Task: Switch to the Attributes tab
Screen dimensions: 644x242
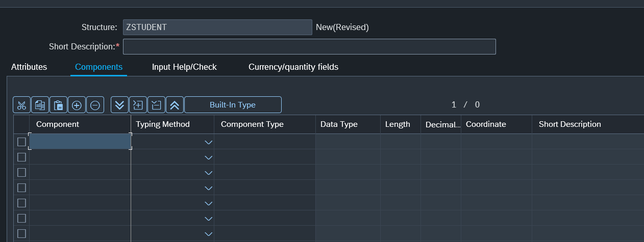Action: pyautogui.click(x=29, y=67)
